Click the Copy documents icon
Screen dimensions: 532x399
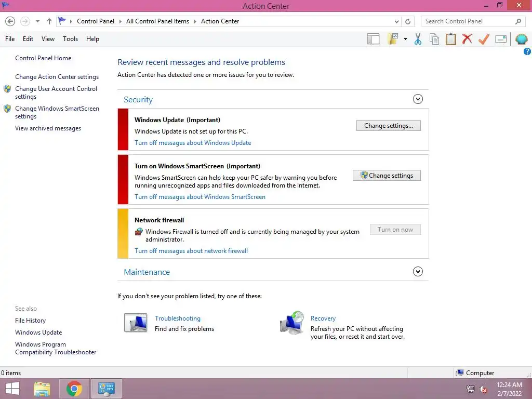point(434,39)
